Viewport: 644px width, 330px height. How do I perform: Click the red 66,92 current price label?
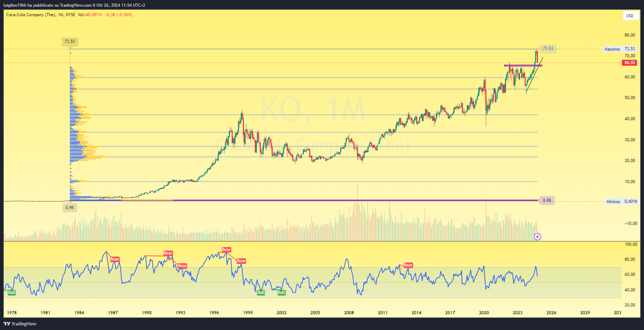click(x=630, y=63)
